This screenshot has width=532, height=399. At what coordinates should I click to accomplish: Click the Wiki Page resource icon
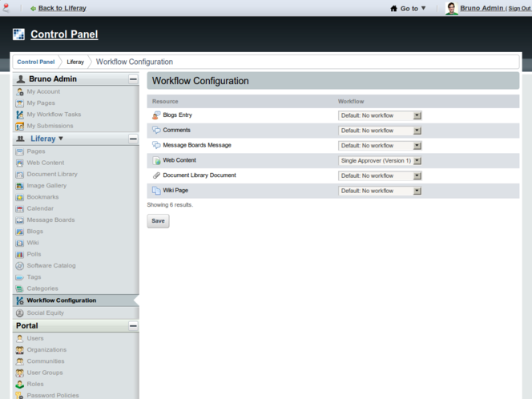(x=156, y=191)
